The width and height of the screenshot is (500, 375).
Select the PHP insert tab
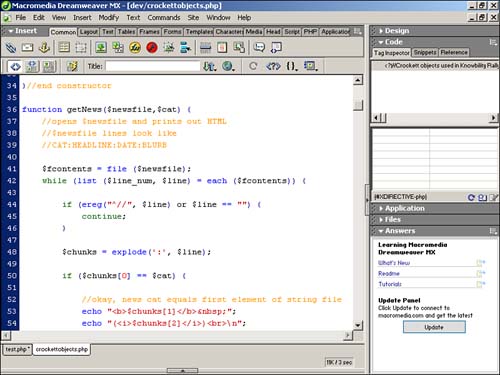click(x=310, y=32)
